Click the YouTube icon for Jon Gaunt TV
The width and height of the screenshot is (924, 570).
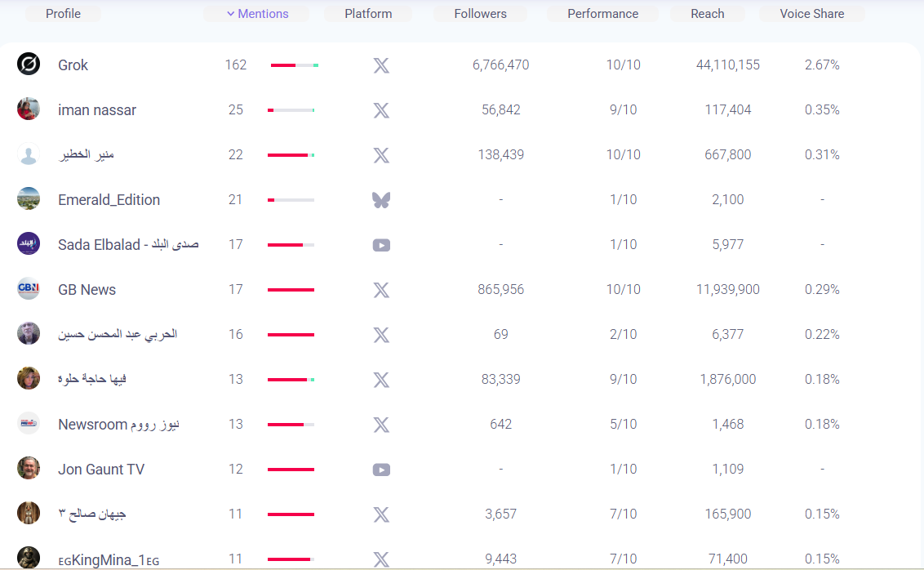click(381, 470)
